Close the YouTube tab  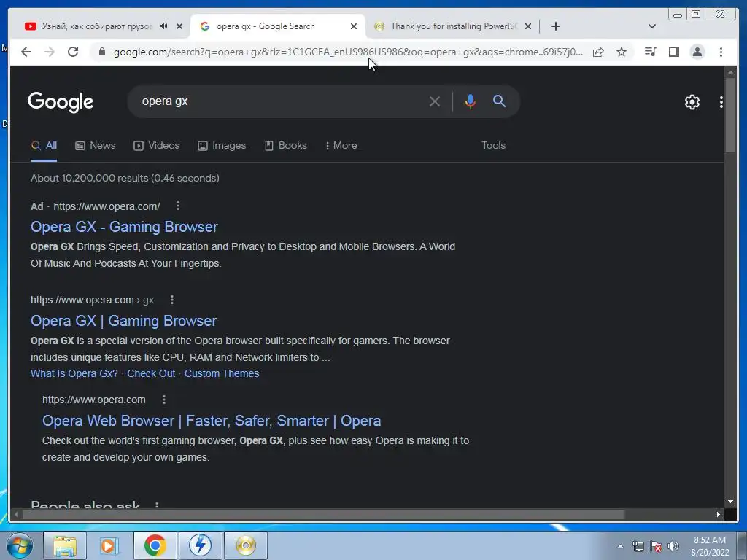click(x=179, y=26)
